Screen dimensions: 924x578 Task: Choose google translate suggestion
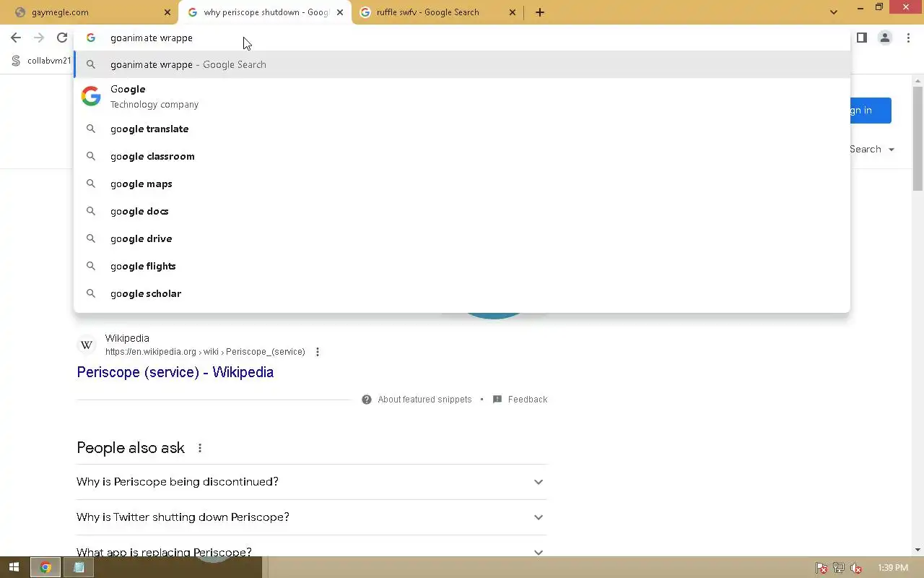coord(462,129)
